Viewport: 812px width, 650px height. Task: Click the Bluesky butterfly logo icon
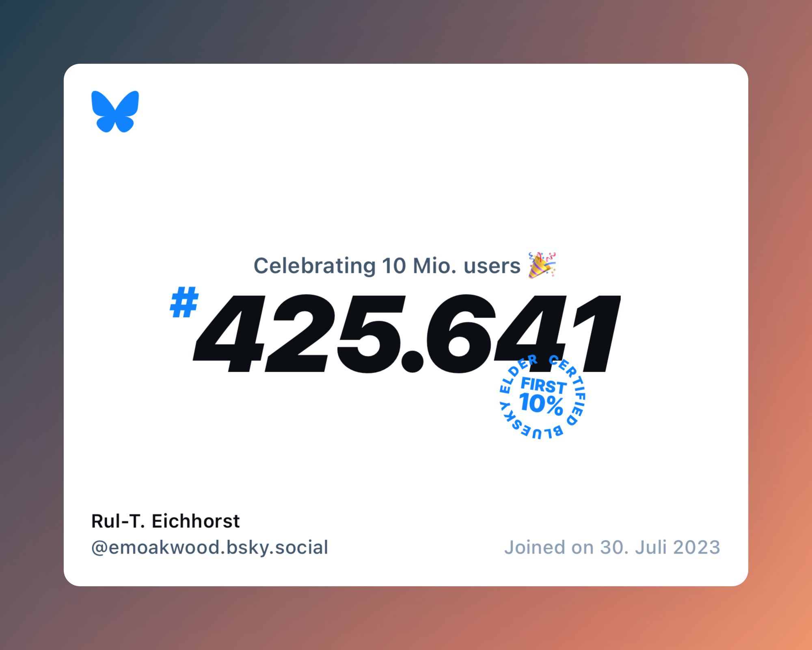(x=114, y=111)
